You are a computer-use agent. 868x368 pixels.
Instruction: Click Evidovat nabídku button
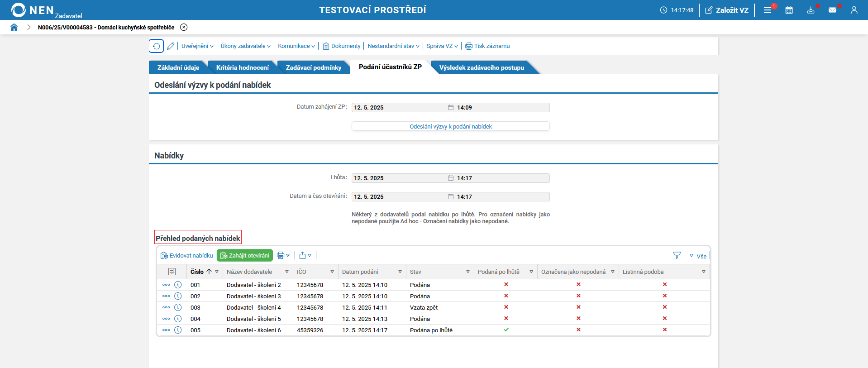186,256
